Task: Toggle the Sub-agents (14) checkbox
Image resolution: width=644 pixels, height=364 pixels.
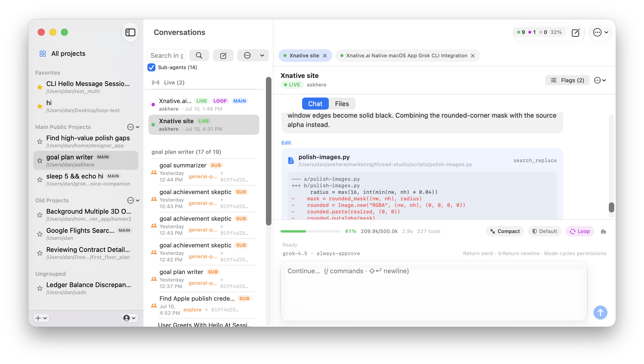Action: pos(151,67)
